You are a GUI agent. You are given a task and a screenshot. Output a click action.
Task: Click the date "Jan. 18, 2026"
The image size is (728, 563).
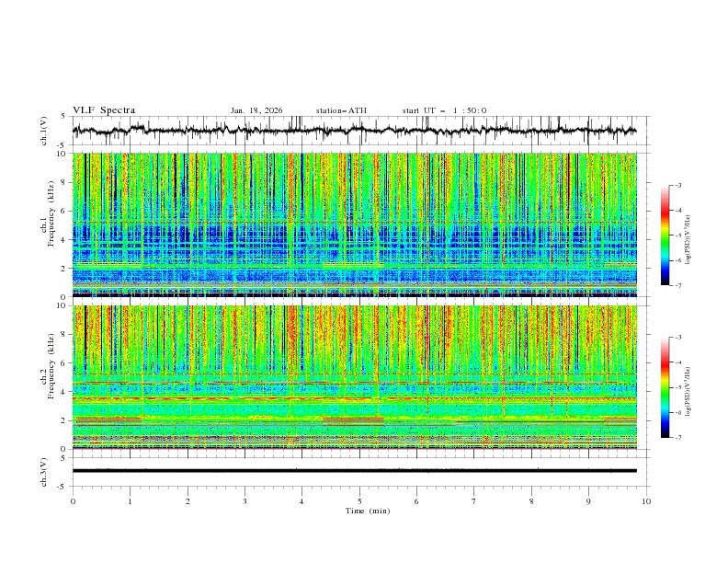tap(256, 110)
